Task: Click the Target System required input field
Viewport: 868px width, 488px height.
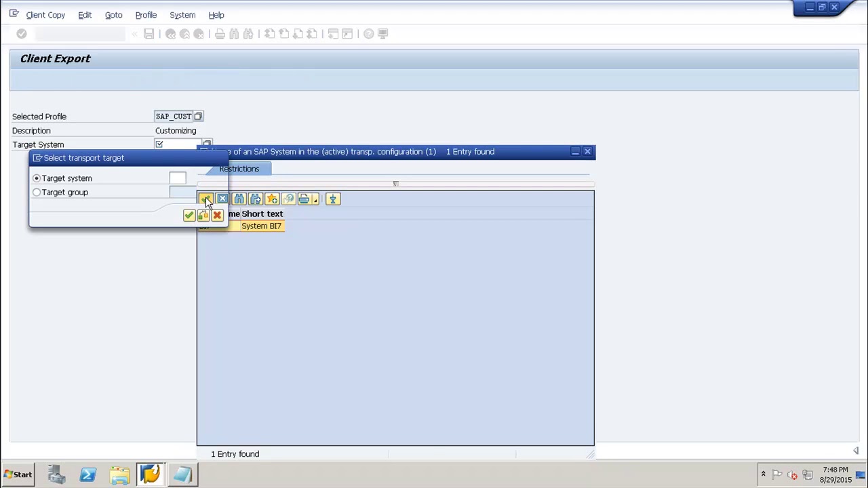Action: 178,144
